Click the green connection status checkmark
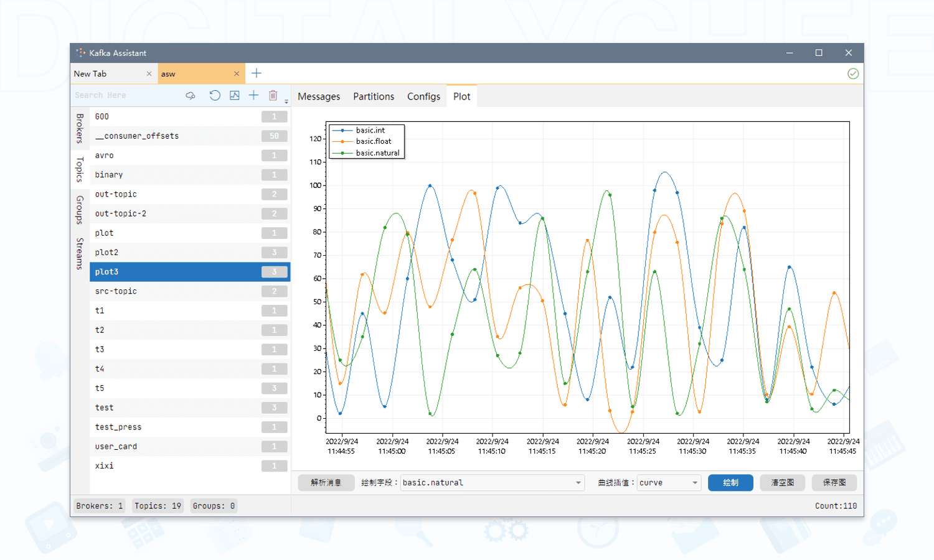934x560 pixels. coord(853,73)
